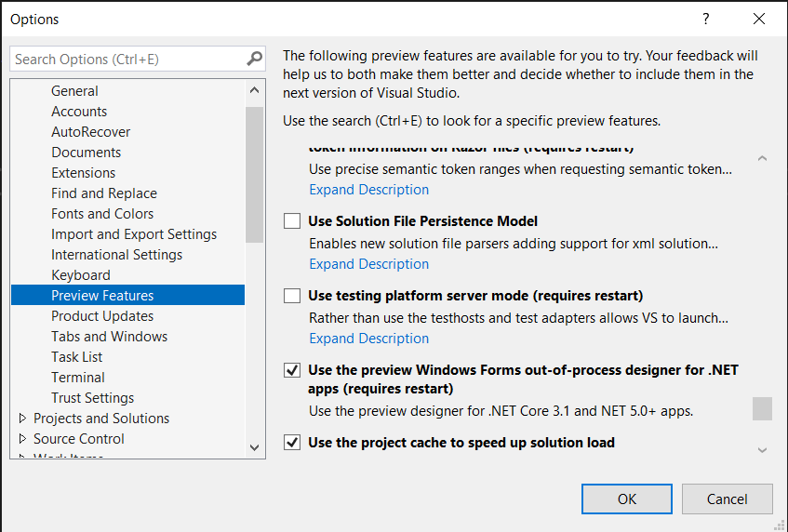Select Accounts in the options tree
Image resolution: width=788 pixels, height=532 pixels.
[x=79, y=112]
